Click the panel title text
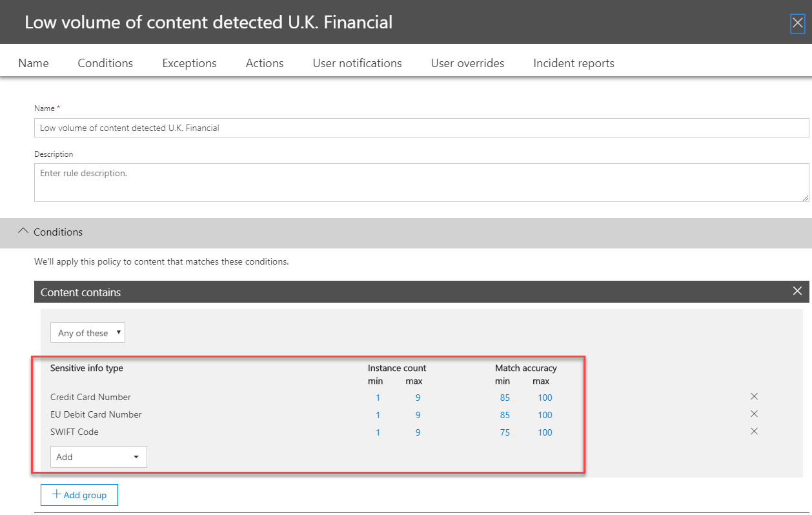Viewport: 812px width, 515px height. point(208,22)
